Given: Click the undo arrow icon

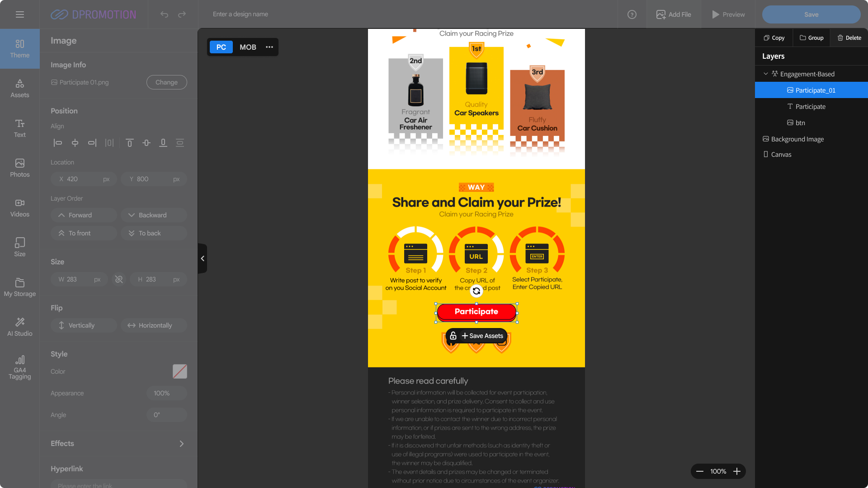Looking at the screenshot, I should (x=164, y=14).
